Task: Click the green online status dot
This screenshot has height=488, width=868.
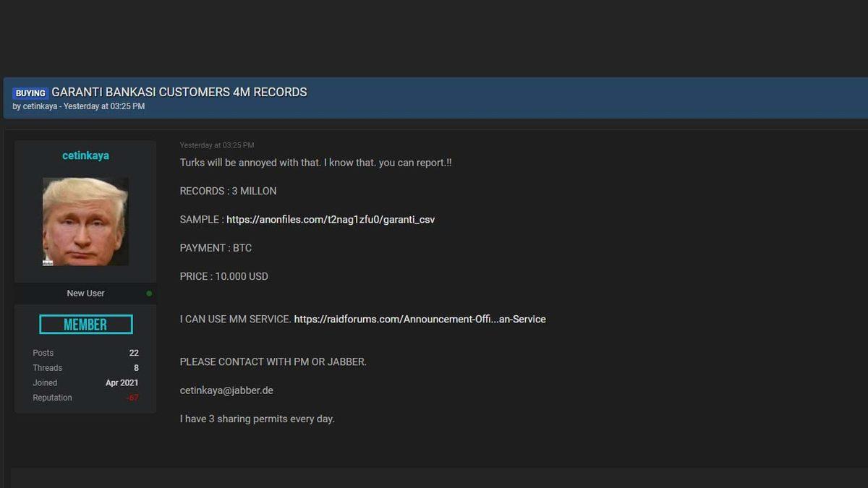Action: 149,294
